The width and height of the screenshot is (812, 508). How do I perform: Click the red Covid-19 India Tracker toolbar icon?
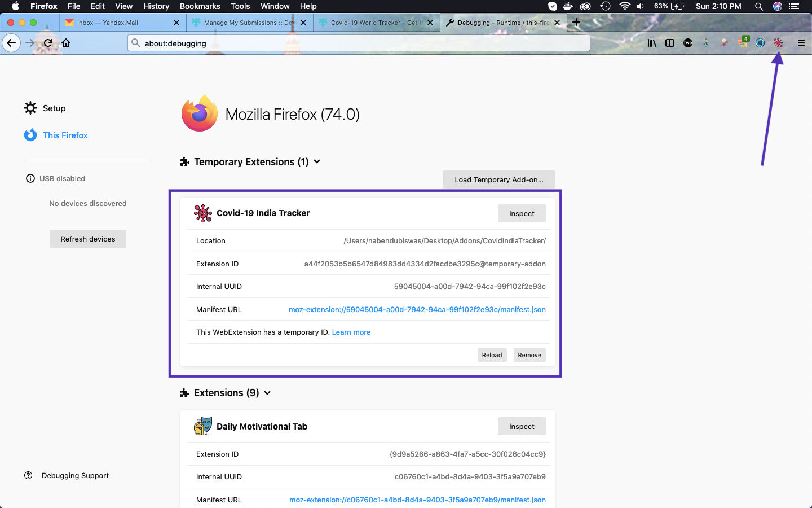pyautogui.click(x=778, y=43)
